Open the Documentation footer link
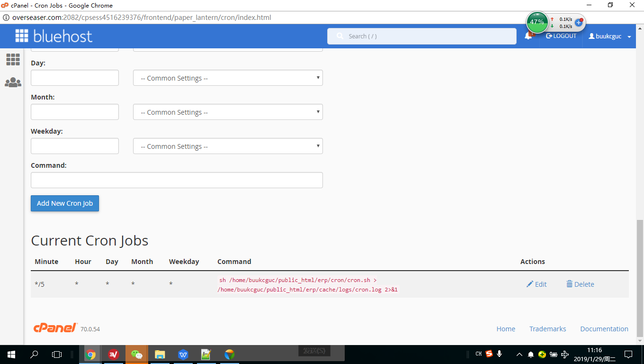644x364 pixels. click(604, 328)
